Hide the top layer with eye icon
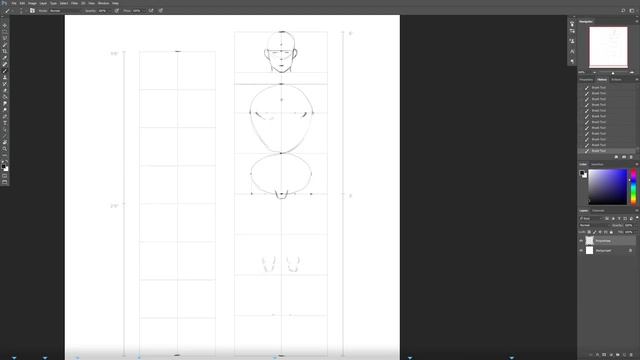The width and height of the screenshot is (640, 360). coord(581,241)
